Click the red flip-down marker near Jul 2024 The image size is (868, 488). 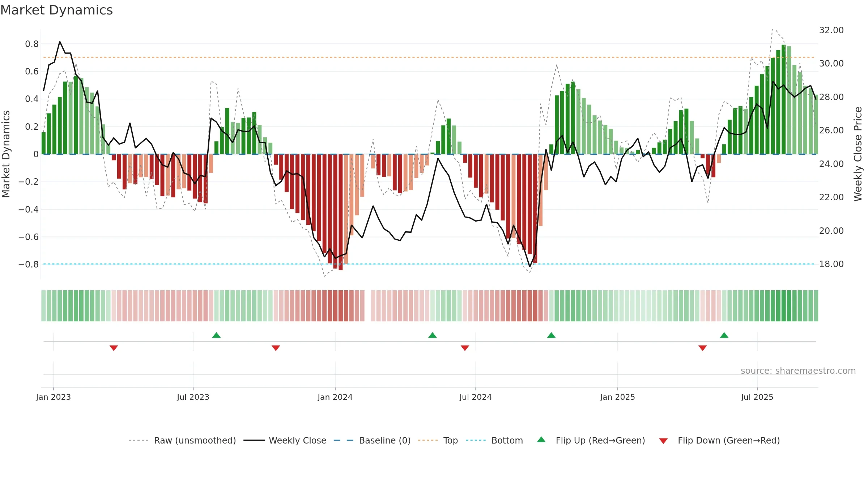[465, 348]
